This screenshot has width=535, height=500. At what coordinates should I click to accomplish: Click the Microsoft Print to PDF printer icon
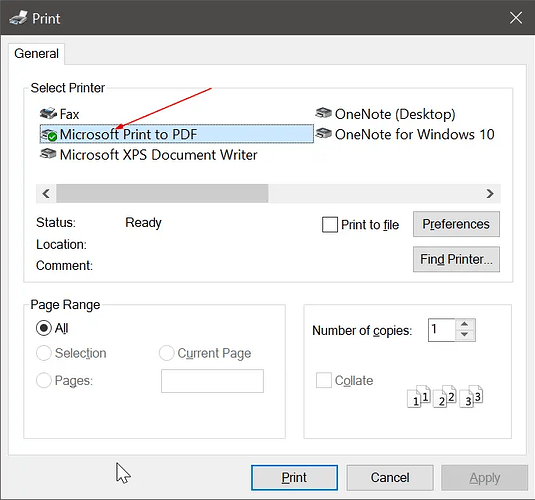(48, 135)
